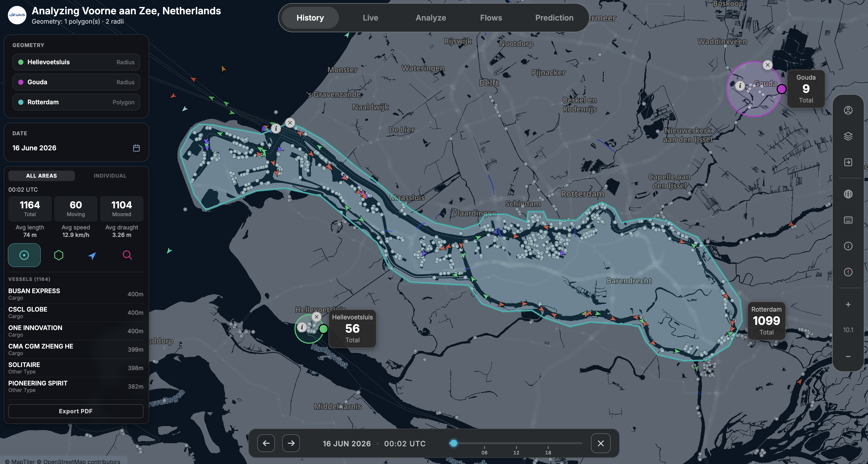Click the Export PDF button

(76, 411)
